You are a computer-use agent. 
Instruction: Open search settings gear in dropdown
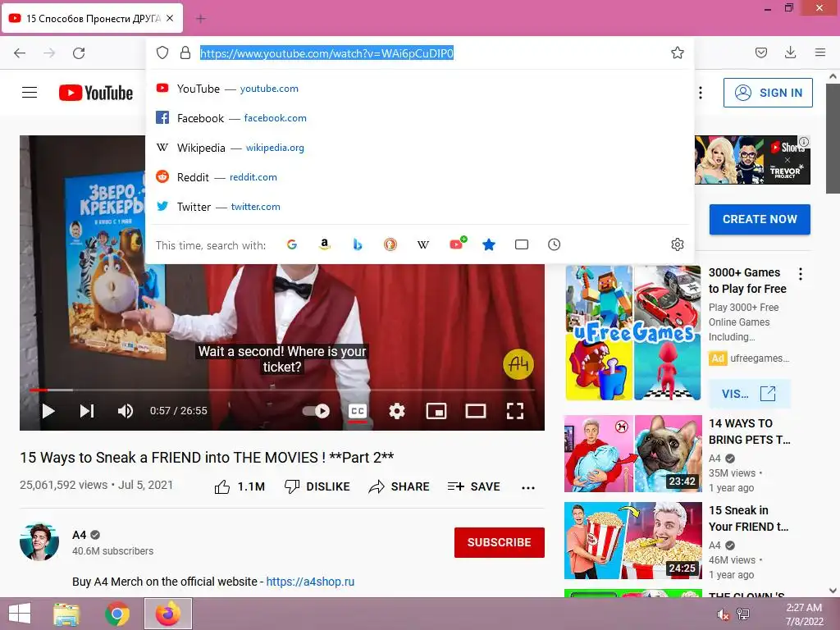click(677, 244)
